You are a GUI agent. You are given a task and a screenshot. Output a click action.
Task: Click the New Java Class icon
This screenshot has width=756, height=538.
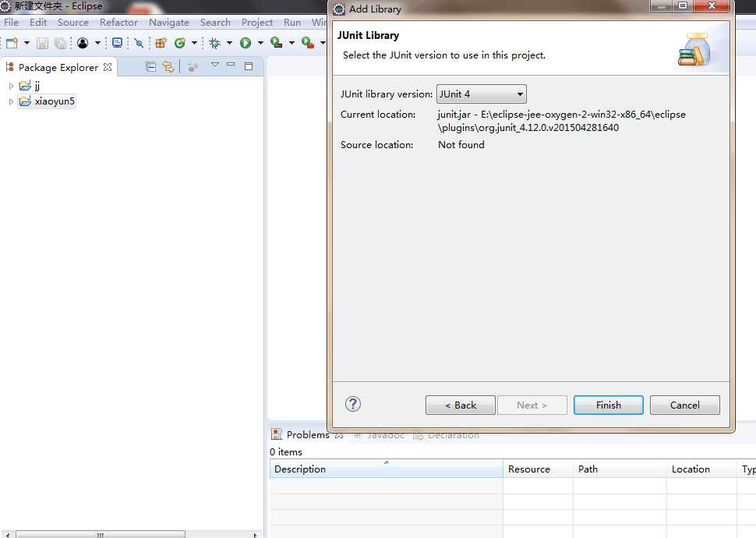pos(180,43)
